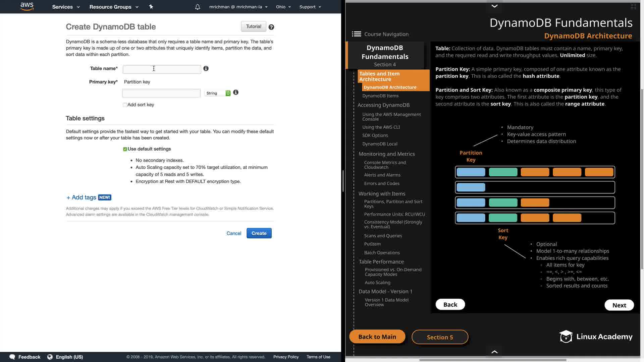Screen dimensions: 644x362
Task: Click the blue Create button
Action: click(x=259, y=233)
